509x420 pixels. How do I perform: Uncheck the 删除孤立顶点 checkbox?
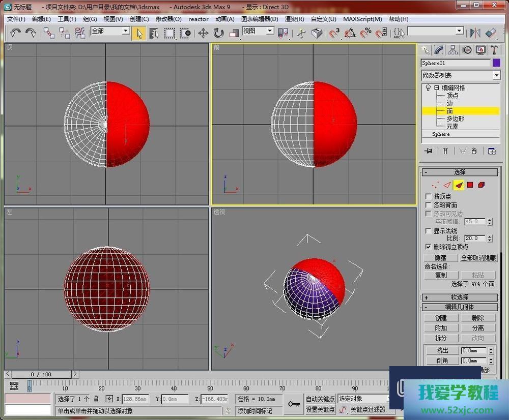[428, 247]
